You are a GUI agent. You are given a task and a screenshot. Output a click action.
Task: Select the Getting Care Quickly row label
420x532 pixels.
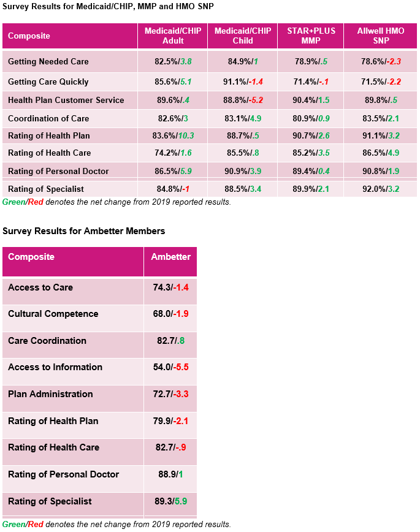tap(48, 82)
